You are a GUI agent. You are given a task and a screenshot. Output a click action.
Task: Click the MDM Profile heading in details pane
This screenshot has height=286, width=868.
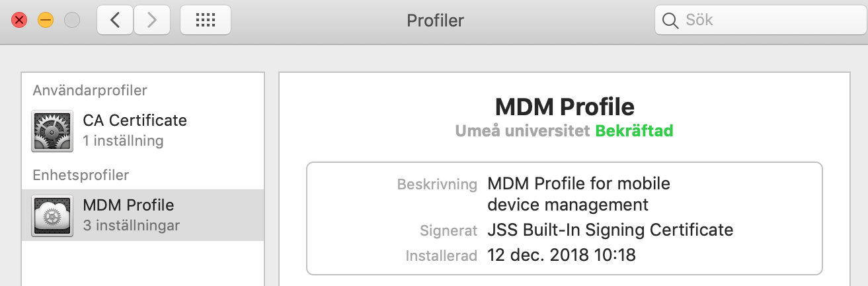(x=565, y=107)
